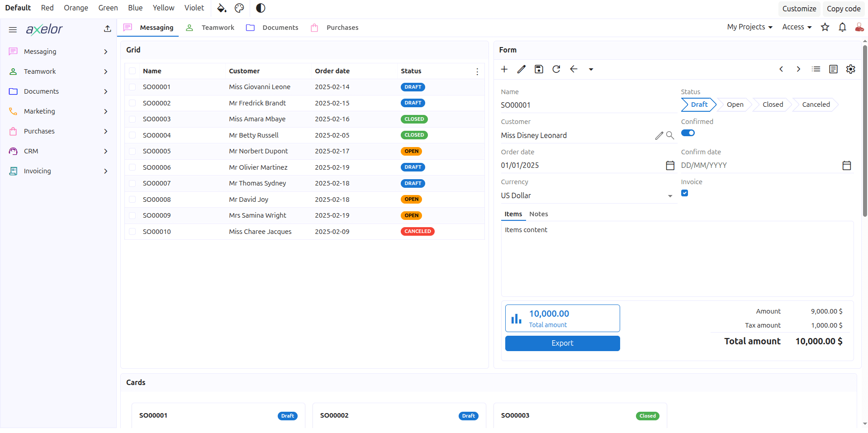Select checkbox for row SO00001

[132, 87]
